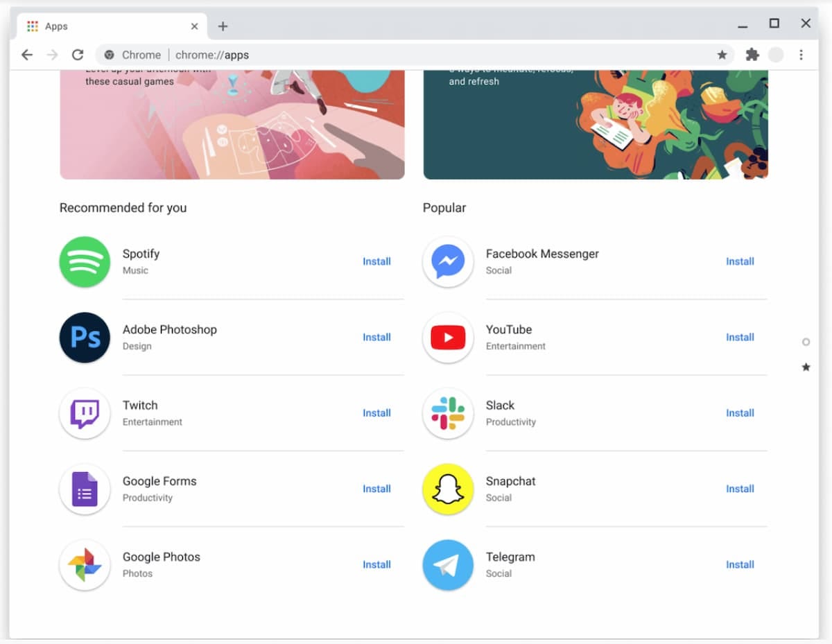Image resolution: width=832 pixels, height=644 pixels.
Task: Open the Slack app icon
Action: tap(448, 413)
